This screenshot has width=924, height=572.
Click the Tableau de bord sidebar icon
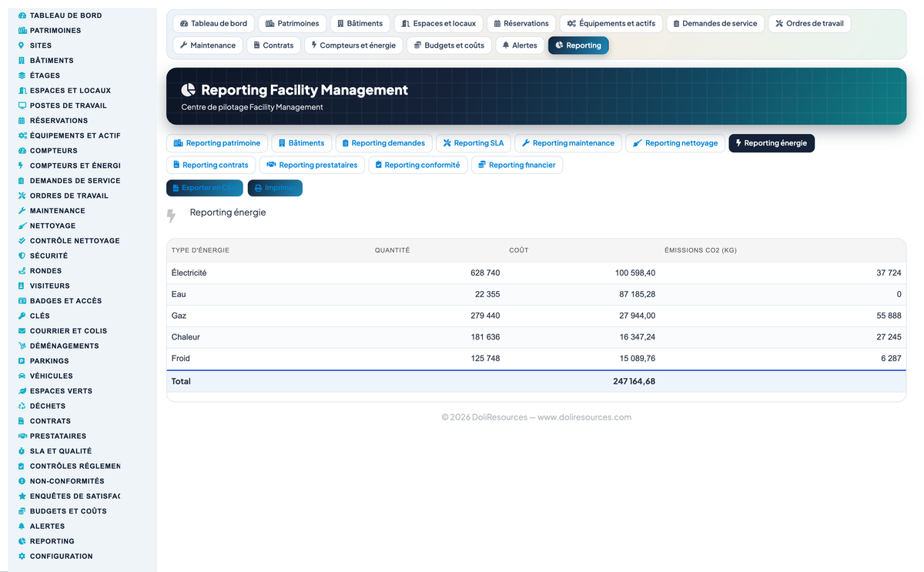click(x=22, y=15)
